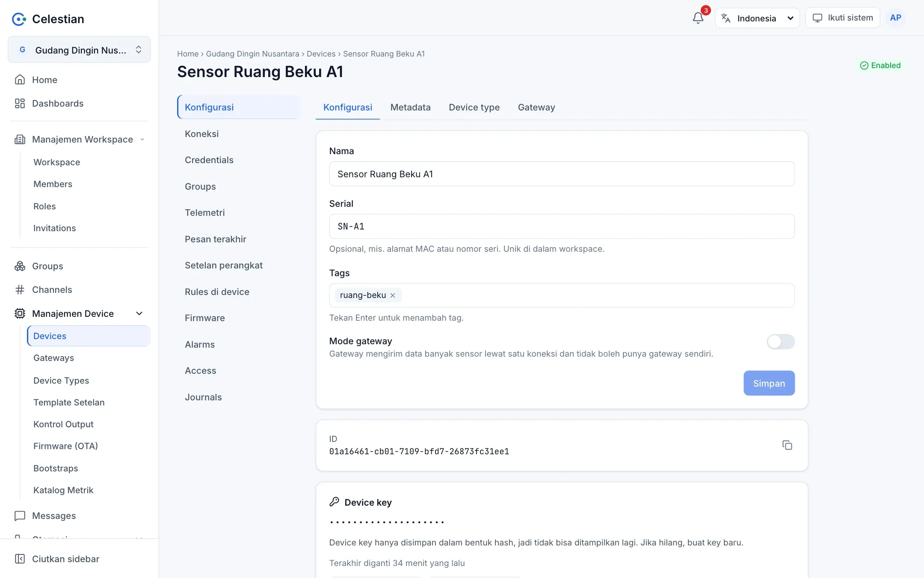924x578 pixels.
Task: Switch to the Gateway tab
Action: click(536, 107)
